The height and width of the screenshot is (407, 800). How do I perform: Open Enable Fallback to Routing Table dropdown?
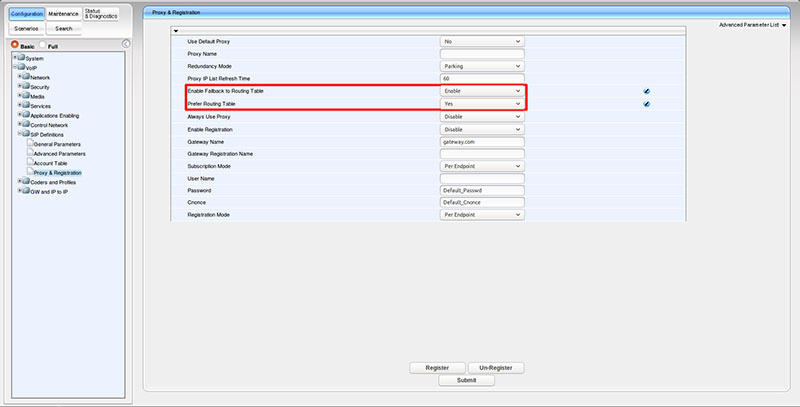point(482,91)
